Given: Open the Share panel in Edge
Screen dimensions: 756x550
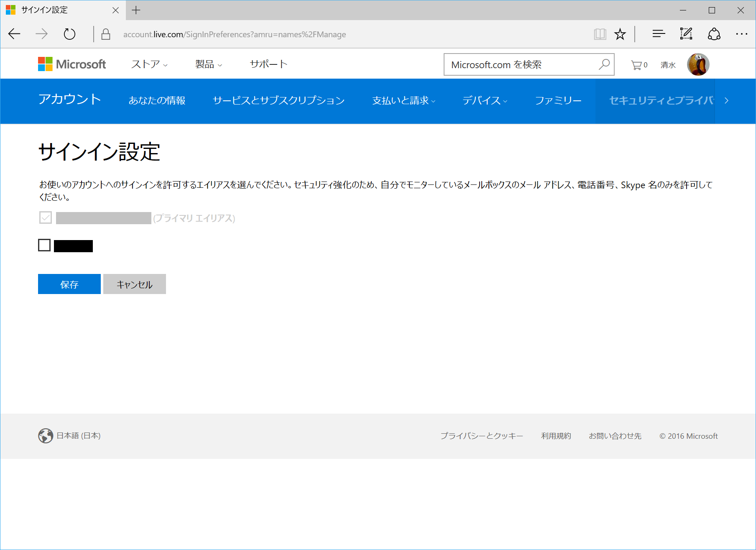Looking at the screenshot, I should coord(714,34).
